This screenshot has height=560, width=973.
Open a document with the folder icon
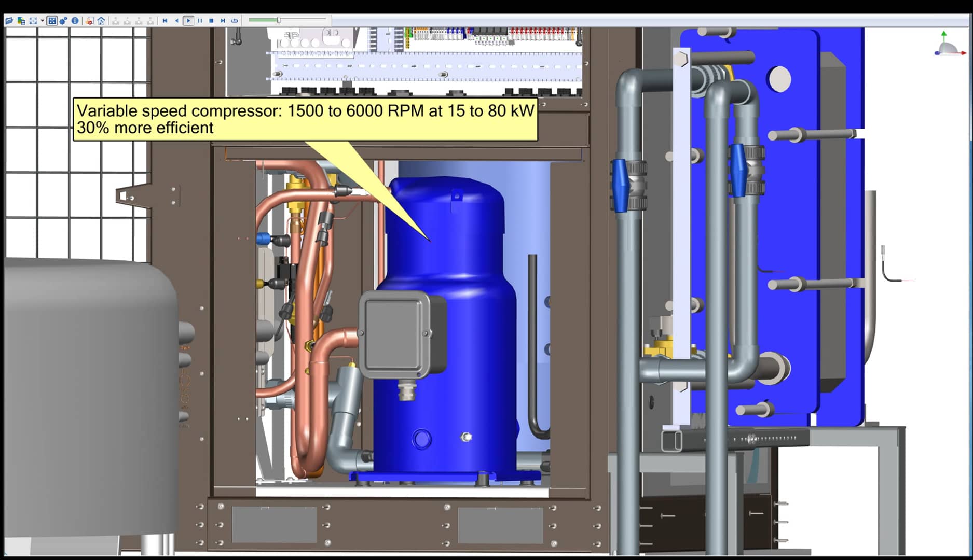click(9, 21)
